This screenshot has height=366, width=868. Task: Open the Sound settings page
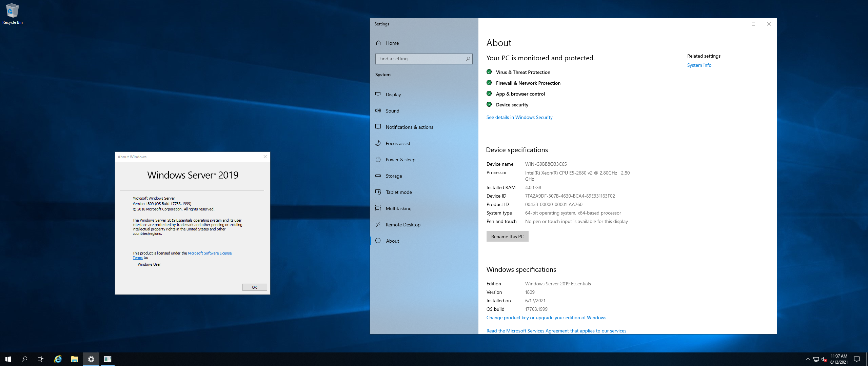(424, 111)
